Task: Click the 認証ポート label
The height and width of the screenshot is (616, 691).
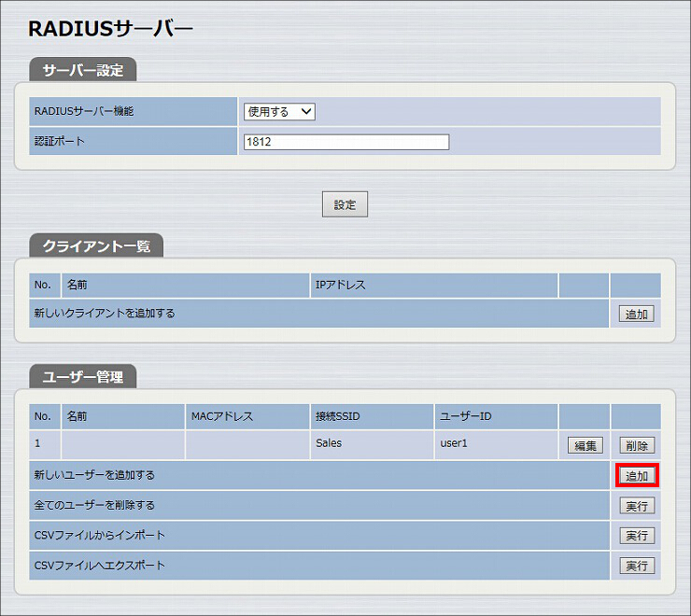Action: click(59, 141)
